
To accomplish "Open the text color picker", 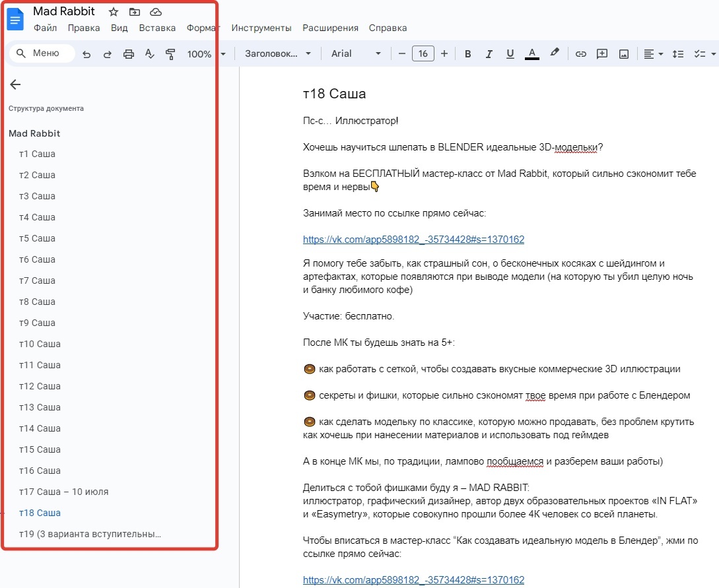I will point(531,53).
